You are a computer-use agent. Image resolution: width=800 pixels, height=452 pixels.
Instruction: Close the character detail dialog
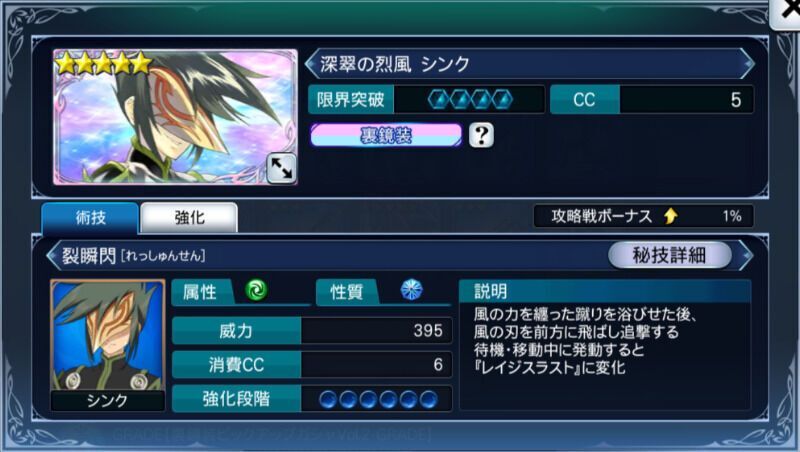pos(787,12)
